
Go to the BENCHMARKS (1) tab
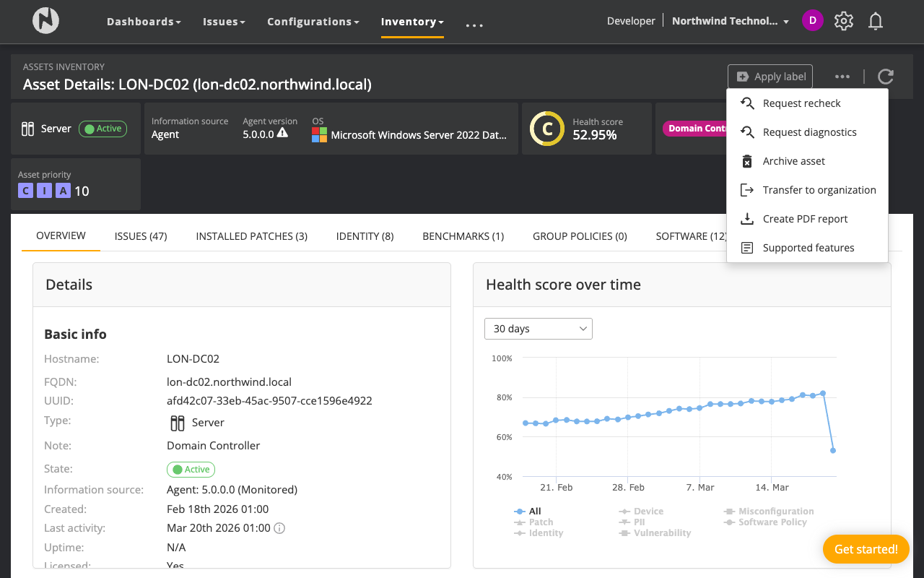(x=463, y=236)
